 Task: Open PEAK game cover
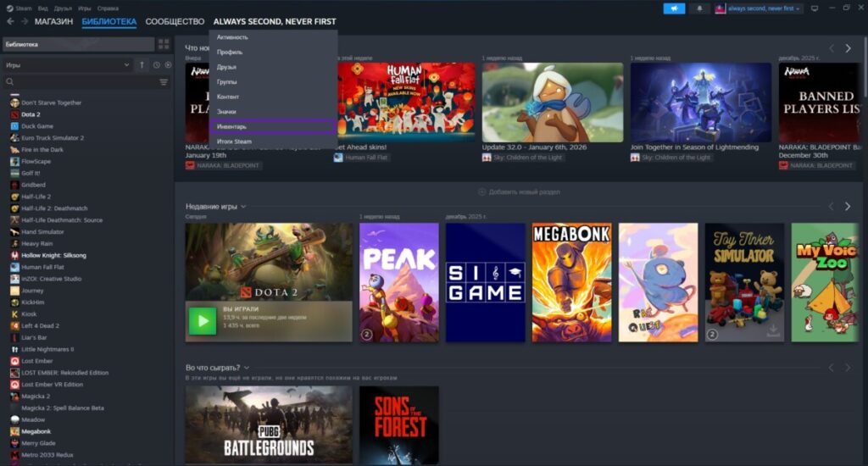coord(399,282)
